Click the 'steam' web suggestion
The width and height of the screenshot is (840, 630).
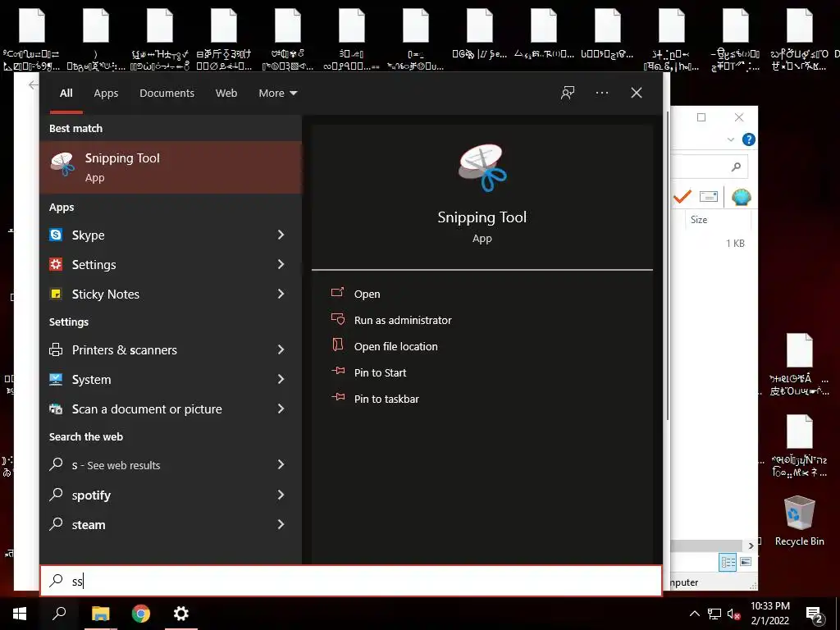[x=89, y=525]
